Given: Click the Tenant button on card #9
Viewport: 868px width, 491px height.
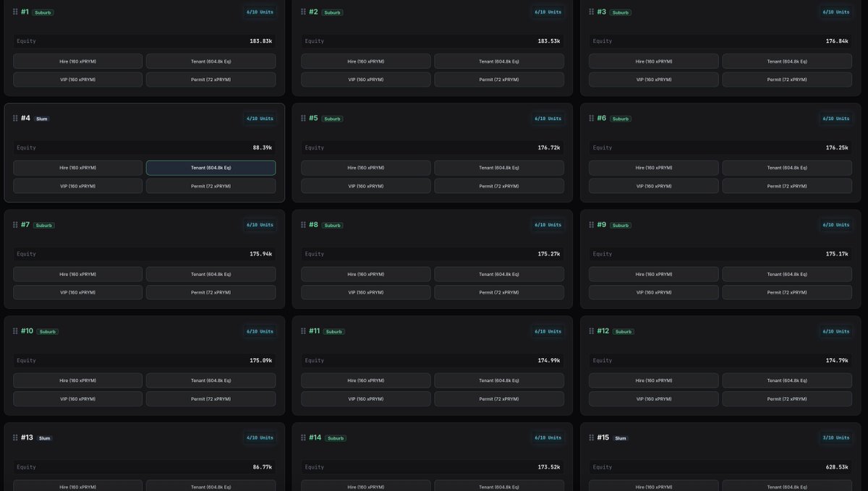Looking at the screenshot, I should tap(787, 274).
